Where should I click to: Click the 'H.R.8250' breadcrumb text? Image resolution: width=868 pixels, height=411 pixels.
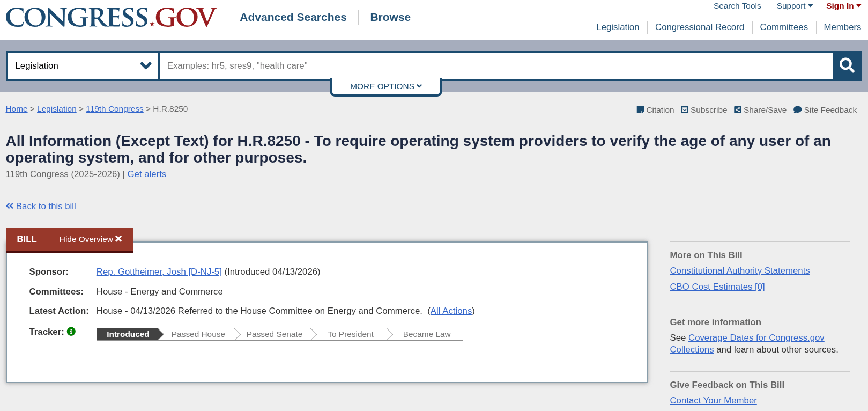tap(170, 109)
